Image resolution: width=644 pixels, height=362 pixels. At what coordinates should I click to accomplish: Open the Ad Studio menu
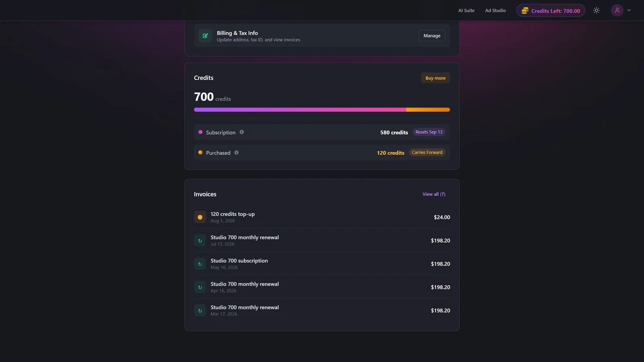pyautogui.click(x=495, y=10)
